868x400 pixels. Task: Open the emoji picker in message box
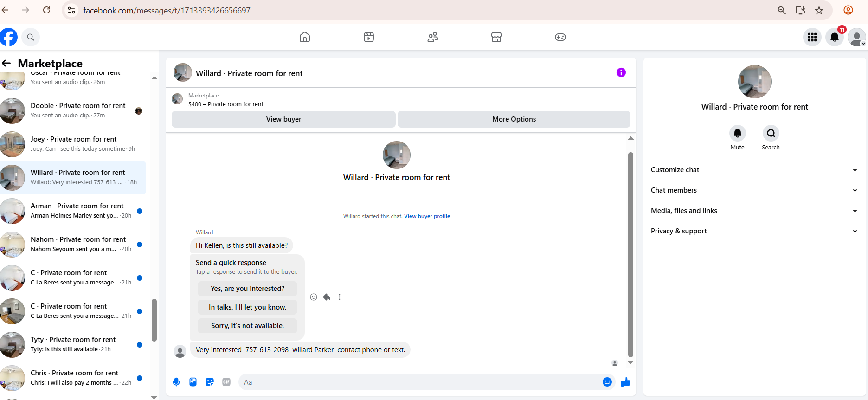pyautogui.click(x=607, y=382)
